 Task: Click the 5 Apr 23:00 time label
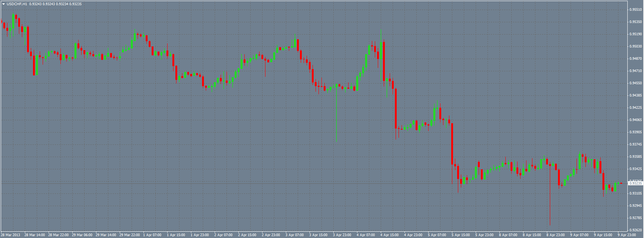point(485,235)
